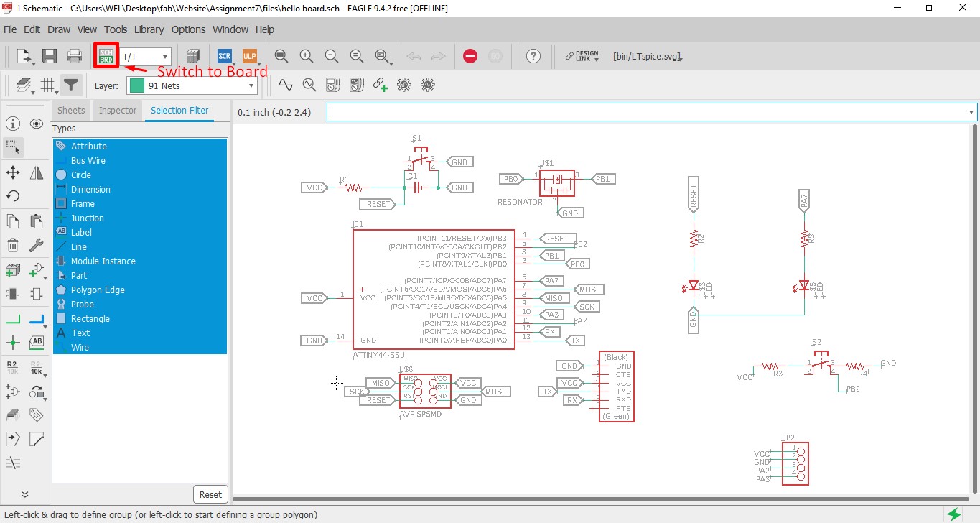The width and height of the screenshot is (980, 523).
Task: Click the Zoom in magnifier icon
Action: (307, 56)
